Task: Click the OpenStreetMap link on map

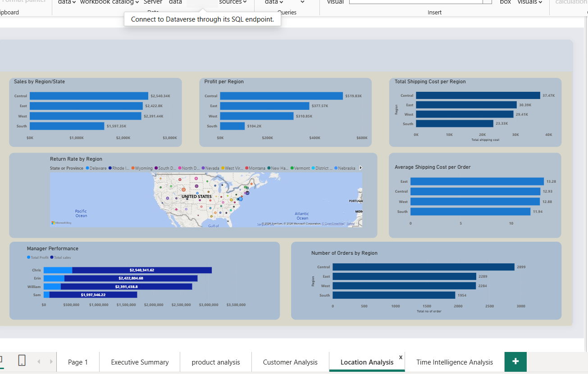Action: (x=334, y=224)
